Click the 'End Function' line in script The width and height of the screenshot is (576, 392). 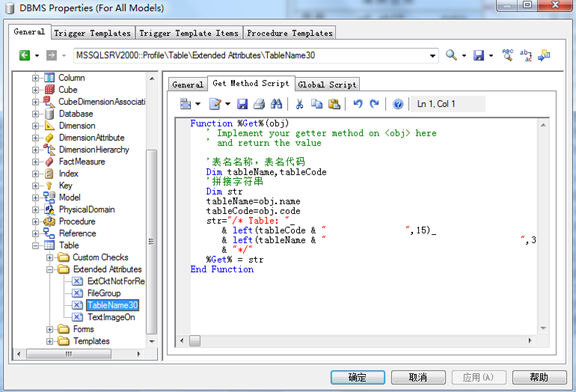[222, 269]
